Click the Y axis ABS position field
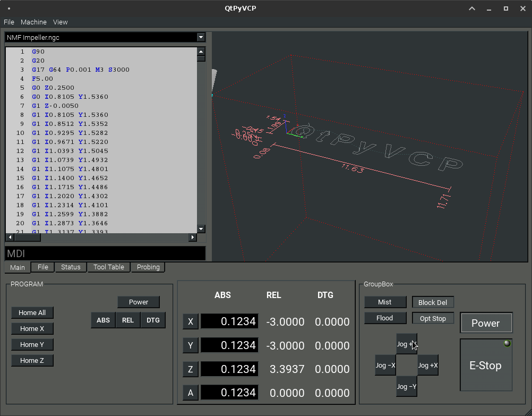This screenshot has height=416, width=532. pos(229,345)
